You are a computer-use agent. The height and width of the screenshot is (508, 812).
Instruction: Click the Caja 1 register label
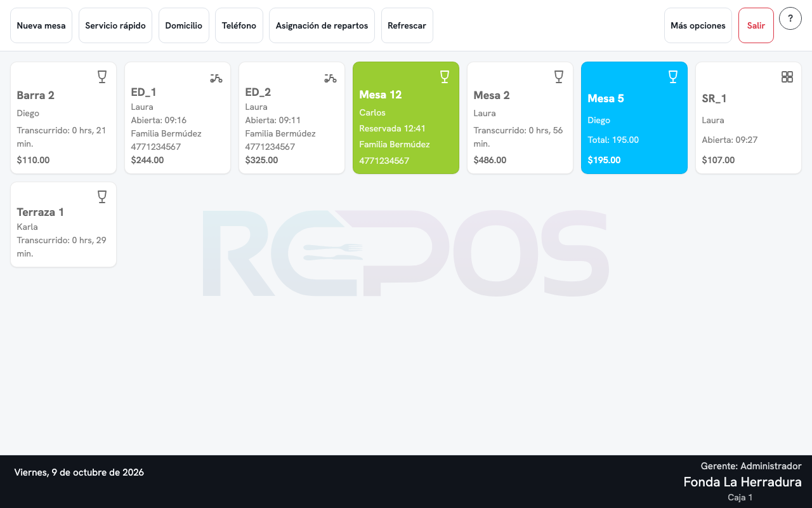pos(740,498)
